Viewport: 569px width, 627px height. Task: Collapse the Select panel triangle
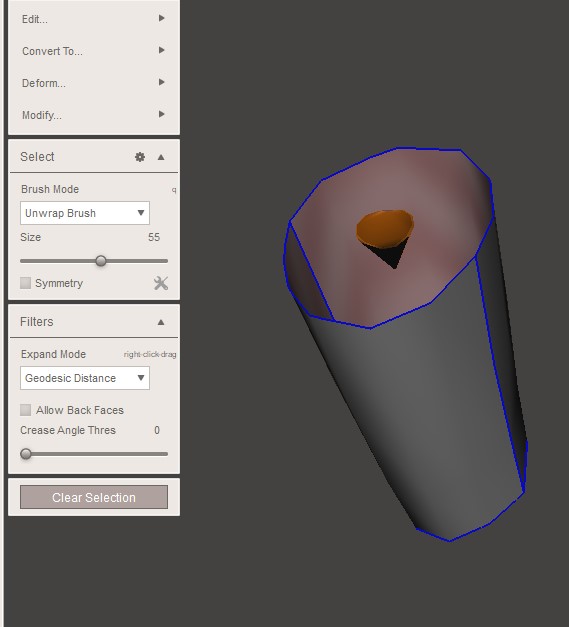click(161, 157)
